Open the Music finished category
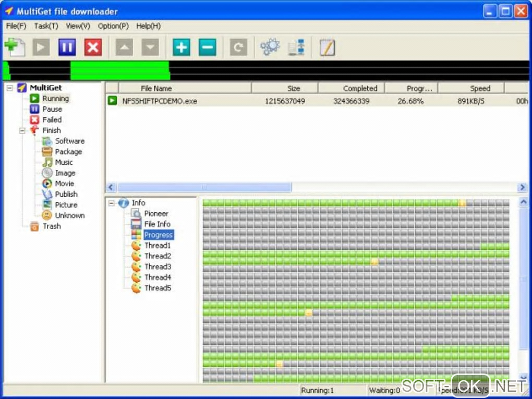532x399 pixels. pyautogui.click(x=64, y=162)
